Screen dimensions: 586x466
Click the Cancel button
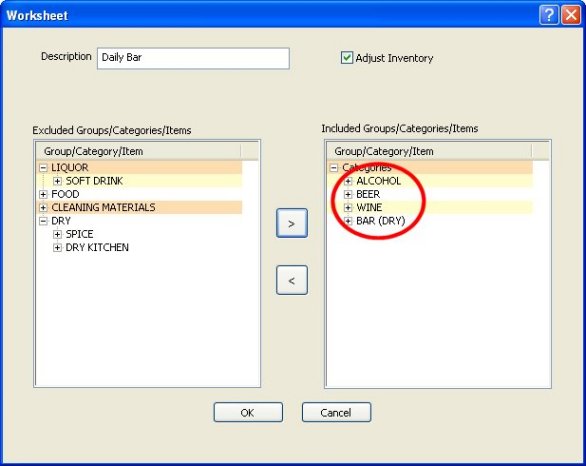pyautogui.click(x=336, y=412)
